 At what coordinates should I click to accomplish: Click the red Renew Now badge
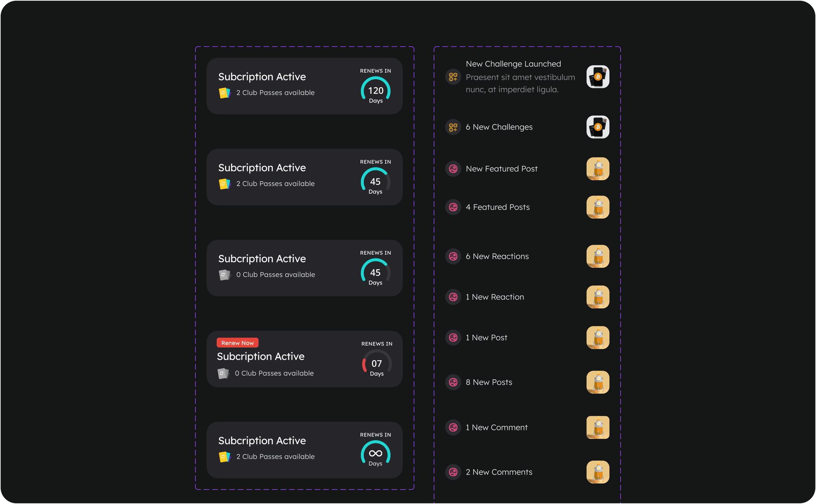click(237, 343)
